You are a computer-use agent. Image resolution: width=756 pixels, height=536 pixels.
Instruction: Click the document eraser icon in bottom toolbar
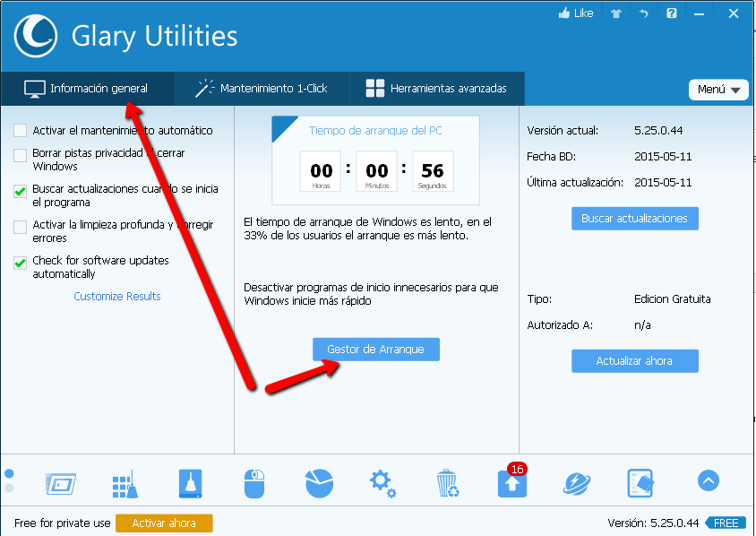(x=640, y=483)
